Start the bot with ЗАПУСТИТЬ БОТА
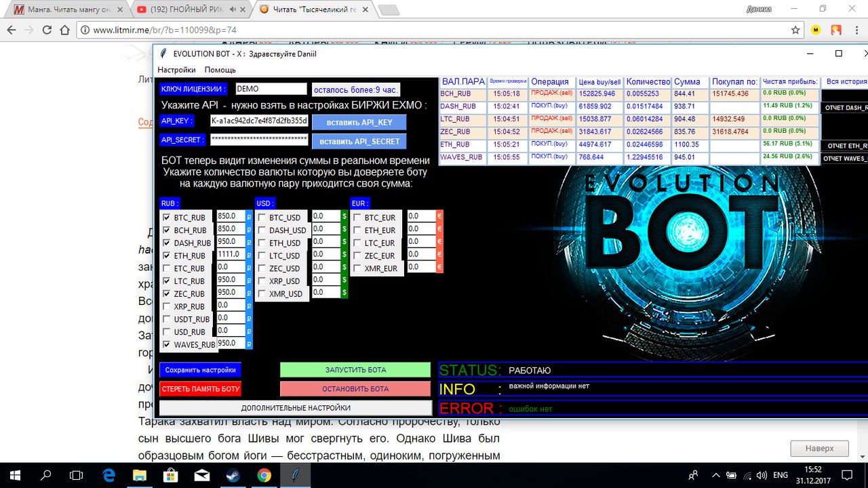Viewport: 868px width, 488px height. tap(355, 370)
